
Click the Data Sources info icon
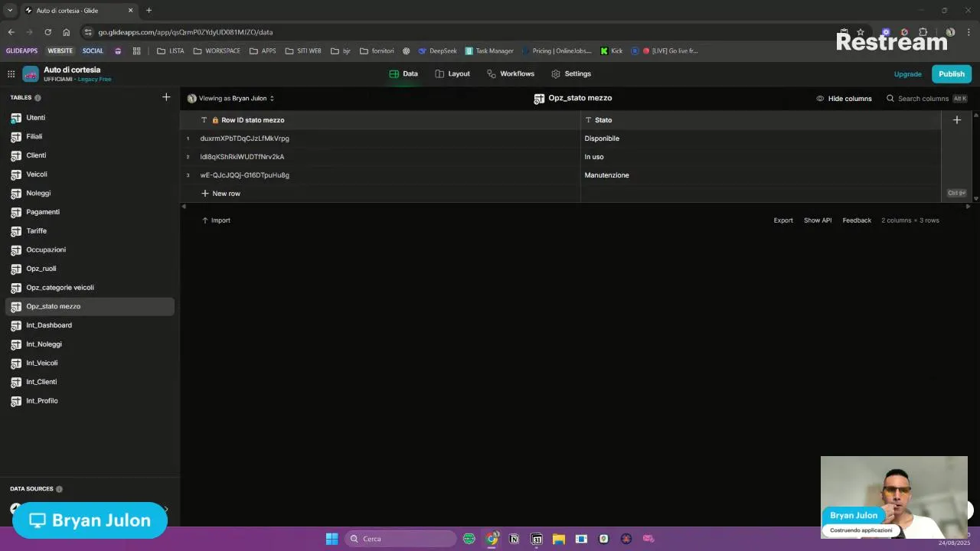click(59, 489)
